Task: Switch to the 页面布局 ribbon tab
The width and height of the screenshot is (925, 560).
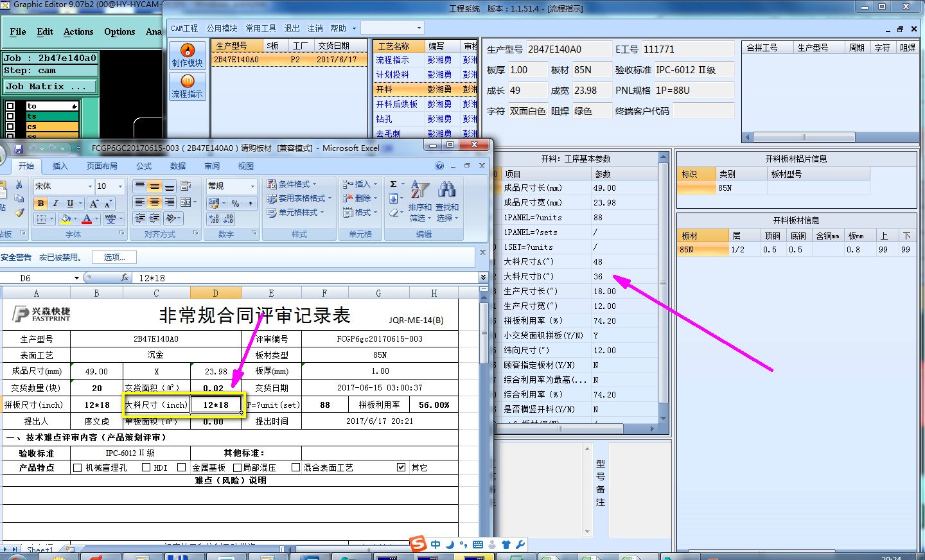Action: click(x=102, y=166)
